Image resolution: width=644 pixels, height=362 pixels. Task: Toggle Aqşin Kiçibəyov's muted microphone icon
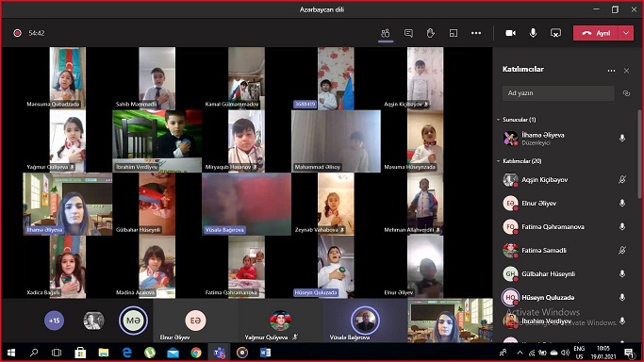click(622, 179)
